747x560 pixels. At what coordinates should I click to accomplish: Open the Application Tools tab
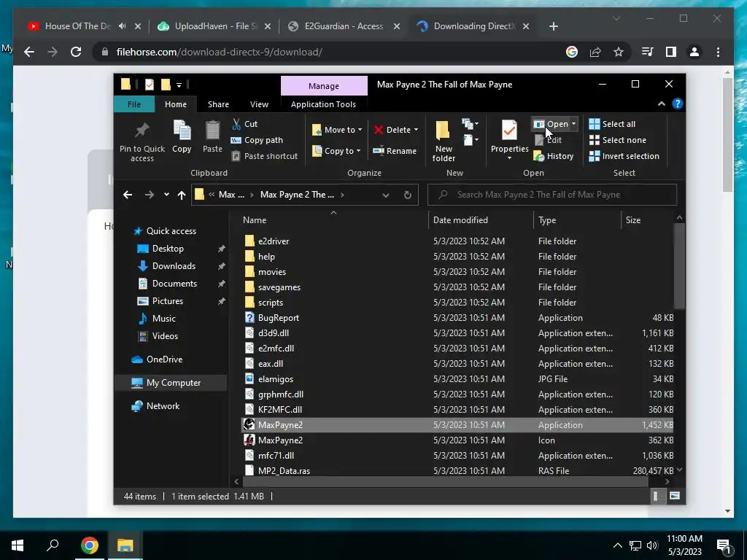point(323,104)
